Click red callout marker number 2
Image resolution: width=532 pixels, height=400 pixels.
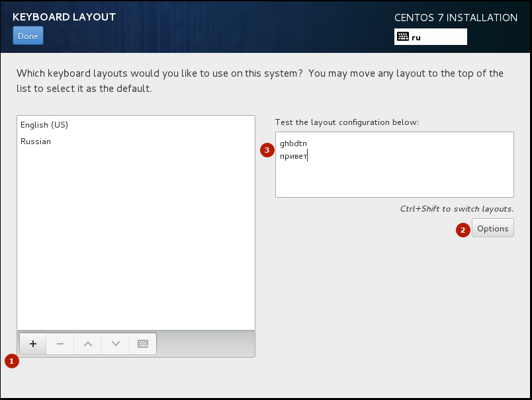(x=463, y=230)
